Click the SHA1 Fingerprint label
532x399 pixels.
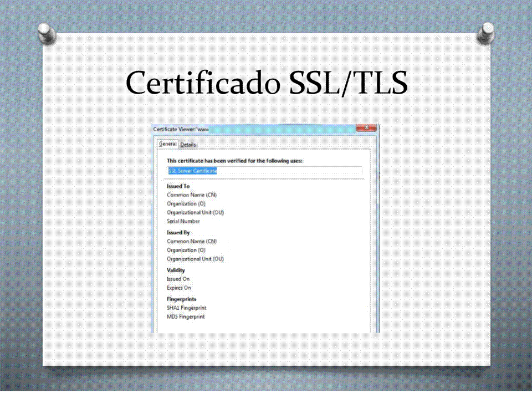pyautogui.click(x=186, y=308)
